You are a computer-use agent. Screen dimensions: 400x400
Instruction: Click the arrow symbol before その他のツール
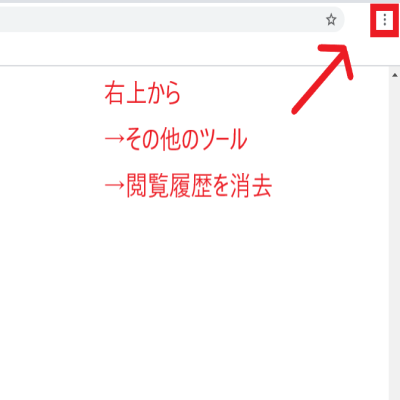pyautogui.click(x=115, y=139)
